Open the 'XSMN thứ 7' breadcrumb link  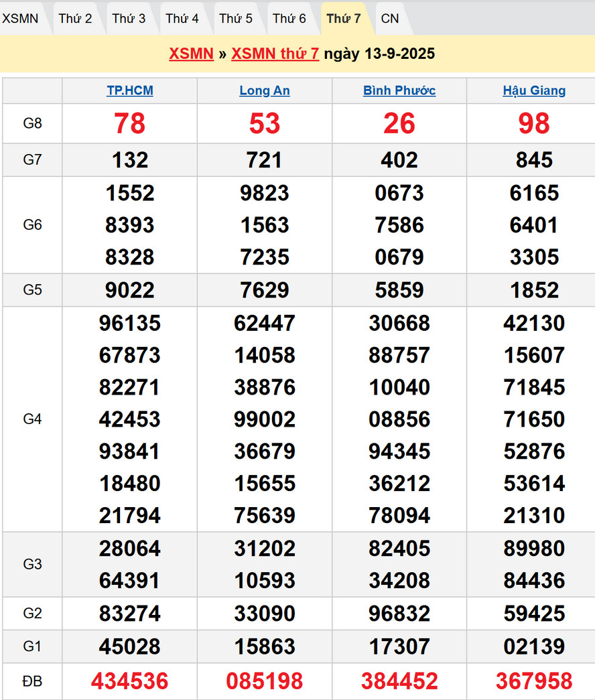(275, 54)
